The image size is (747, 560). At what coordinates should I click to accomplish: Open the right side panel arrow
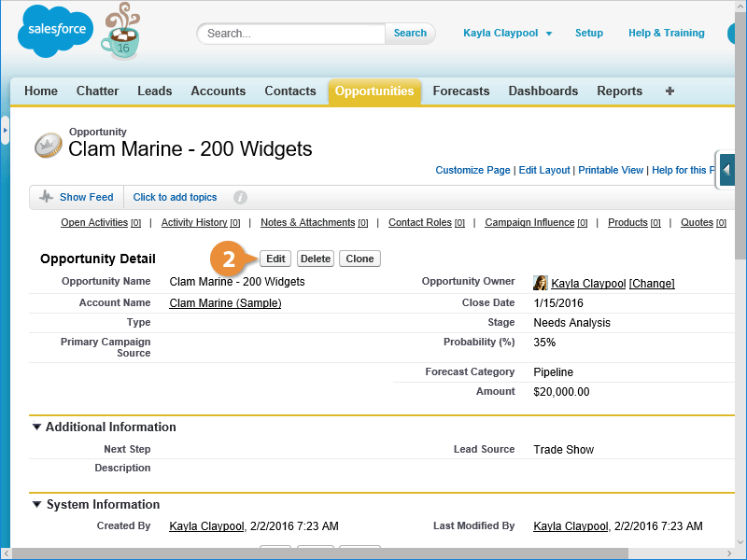pos(727,170)
